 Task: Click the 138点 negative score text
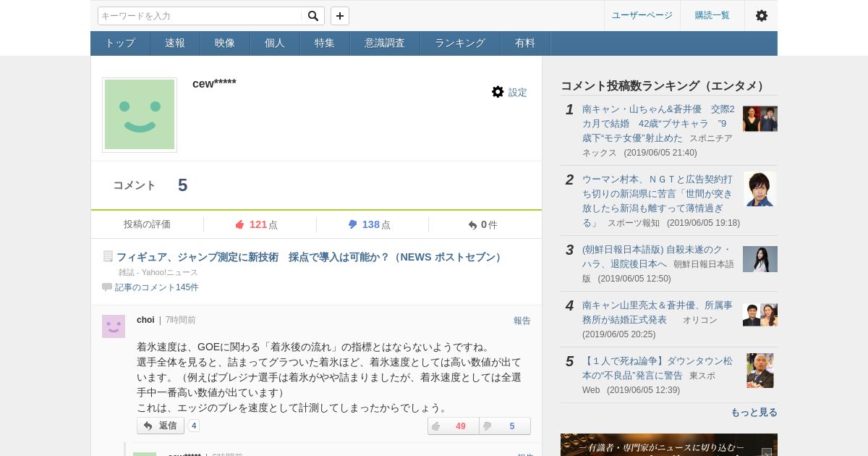click(x=376, y=224)
